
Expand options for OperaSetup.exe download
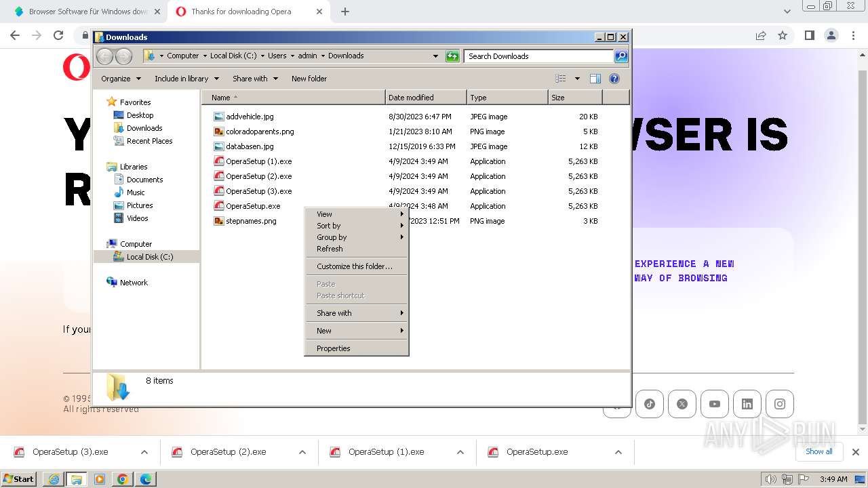click(x=618, y=452)
